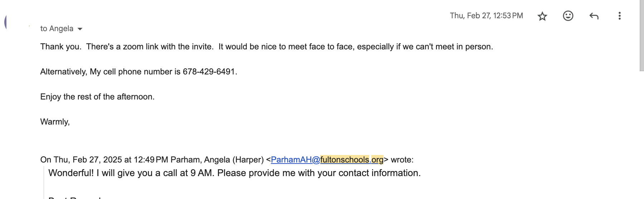The image size is (644, 199).
Task: Click the word 'Alternatively' in the message
Action: 63,72
